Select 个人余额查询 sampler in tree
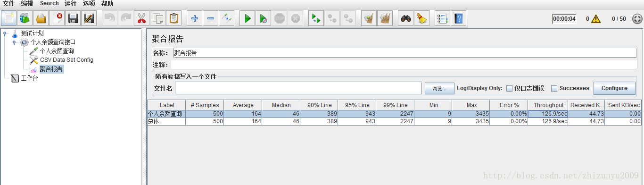644x185 pixels. coord(57,51)
